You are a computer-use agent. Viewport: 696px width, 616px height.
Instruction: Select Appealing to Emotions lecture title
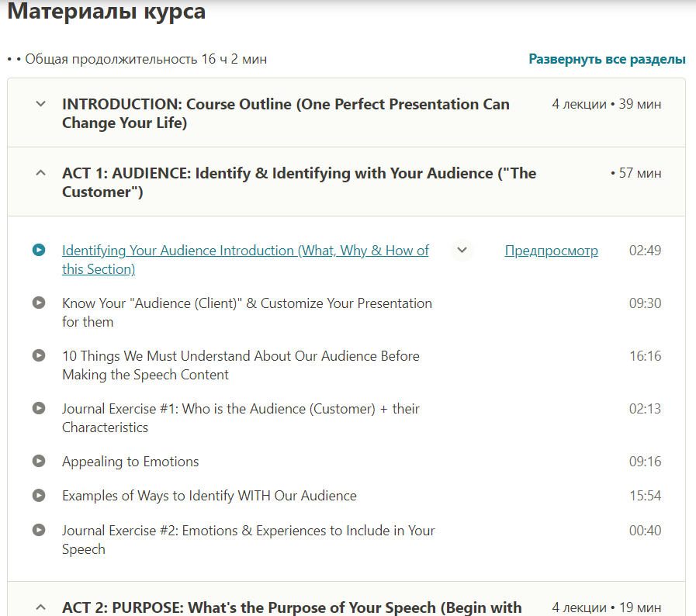tap(130, 462)
